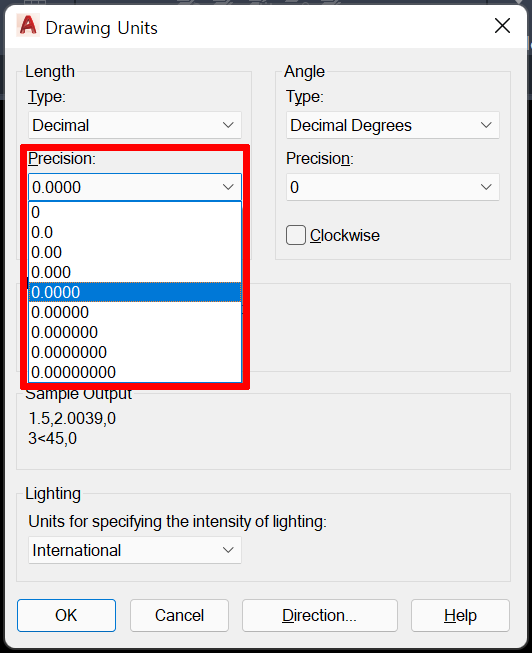Click the Lighting intensity units label
The image size is (532, 653).
point(177,521)
